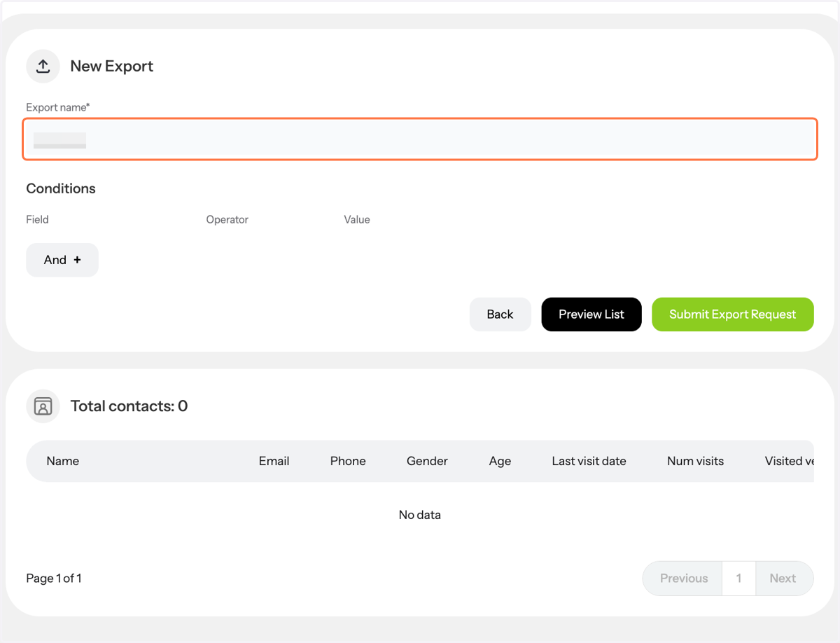Click the Page 1 of 1 indicator

pyautogui.click(x=54, y=579)
